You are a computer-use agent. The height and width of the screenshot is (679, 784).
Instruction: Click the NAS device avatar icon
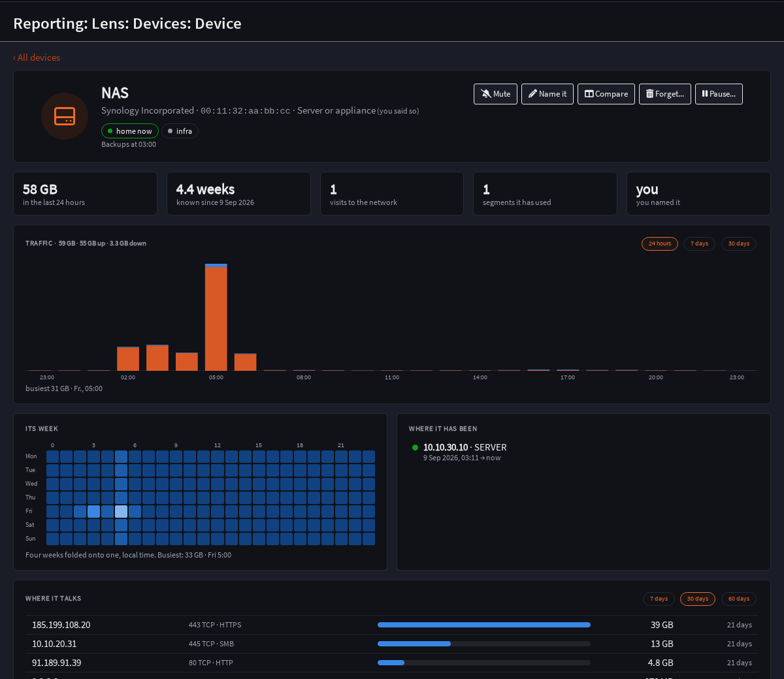(65, 116)
